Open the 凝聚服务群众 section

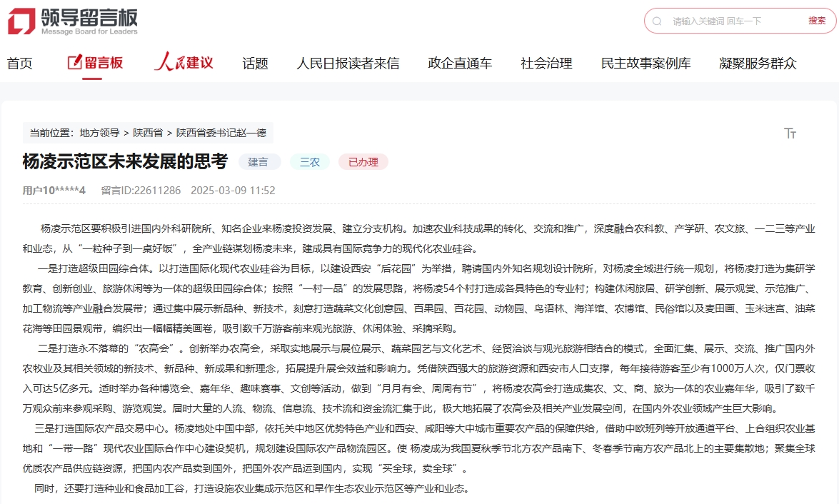coord(757,63)
